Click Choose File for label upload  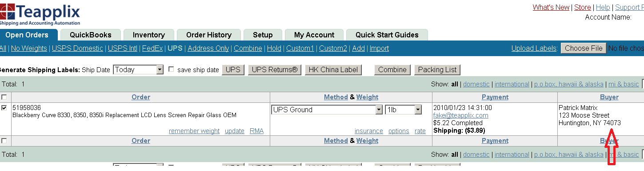[584, 48]
